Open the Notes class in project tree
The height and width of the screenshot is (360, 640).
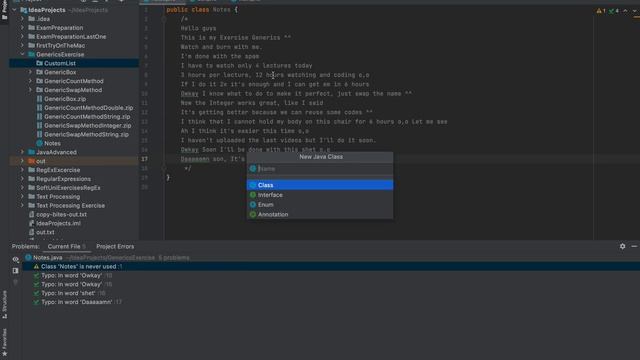pyautogui.click(x=52, y=143)
